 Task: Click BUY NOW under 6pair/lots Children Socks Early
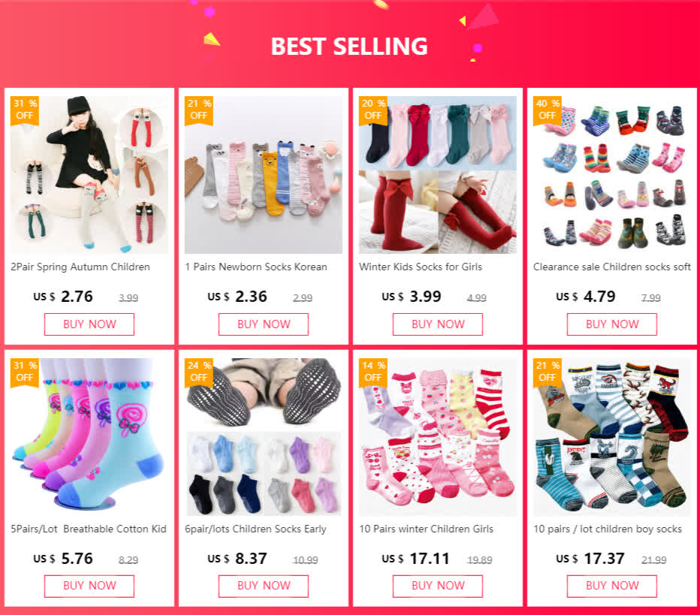[x=264, y=586]
